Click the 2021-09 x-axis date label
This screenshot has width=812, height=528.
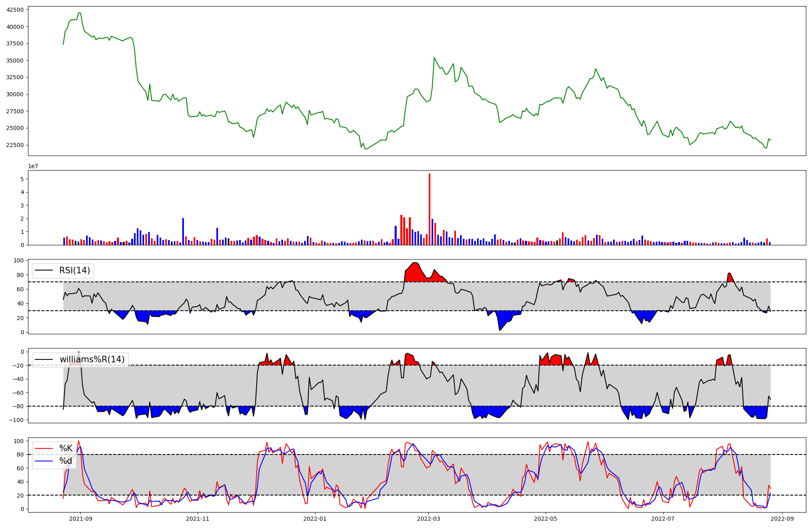tap(80, 519)
